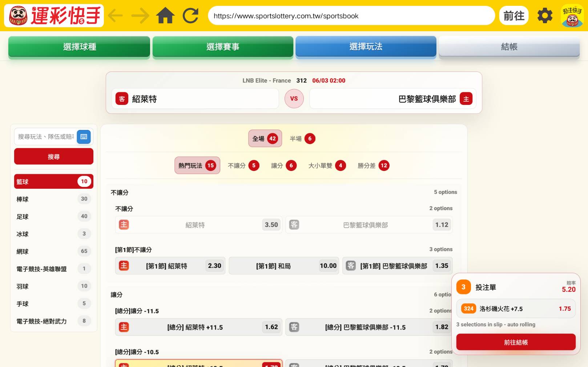The height and width of the screenshot is (367, 588).
Task: Select 羽球 in sport list
Action: pyautogui.click(x=54, y=286)
